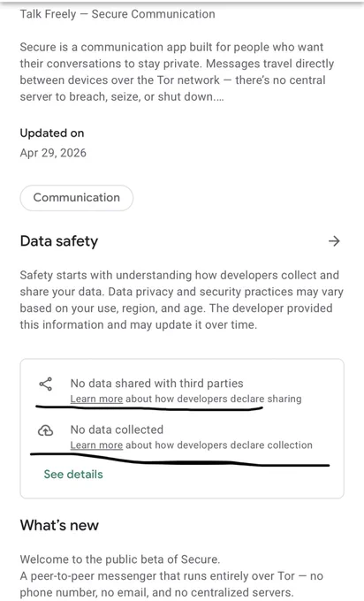Select the No data collected row
This screenshot has height=601, width=364.
[182, 437]
